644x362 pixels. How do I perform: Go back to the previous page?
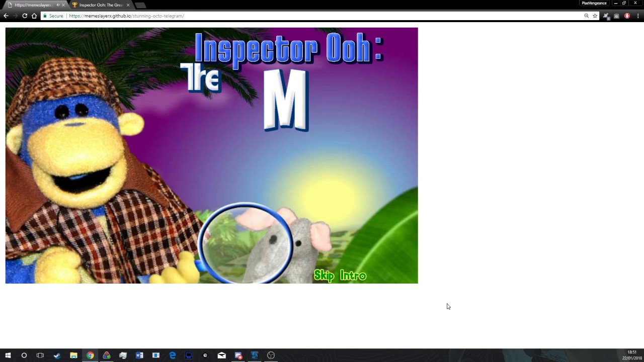[6, 16]
